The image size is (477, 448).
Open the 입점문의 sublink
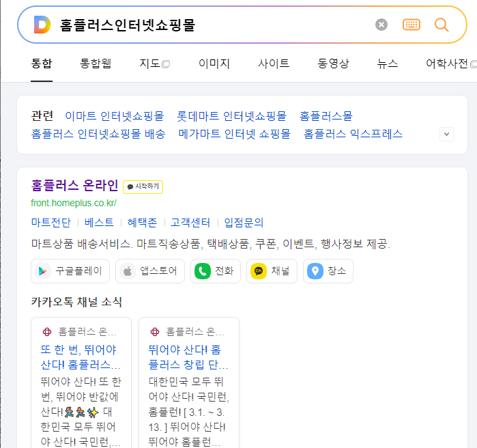click(244, 223)
